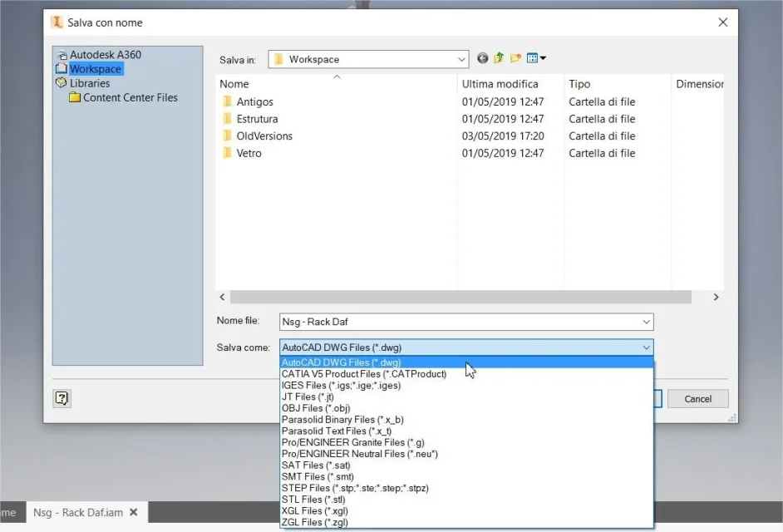
Task: Choose AutoCAD DWG Files option in list
Action: point(466,362)
